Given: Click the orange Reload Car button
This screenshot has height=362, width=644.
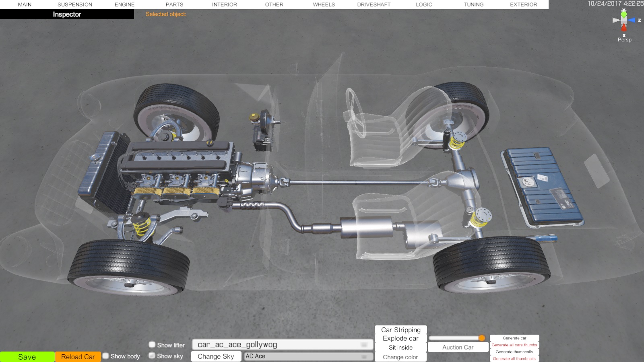Looking at the screenshot, I should pos(78,357).
